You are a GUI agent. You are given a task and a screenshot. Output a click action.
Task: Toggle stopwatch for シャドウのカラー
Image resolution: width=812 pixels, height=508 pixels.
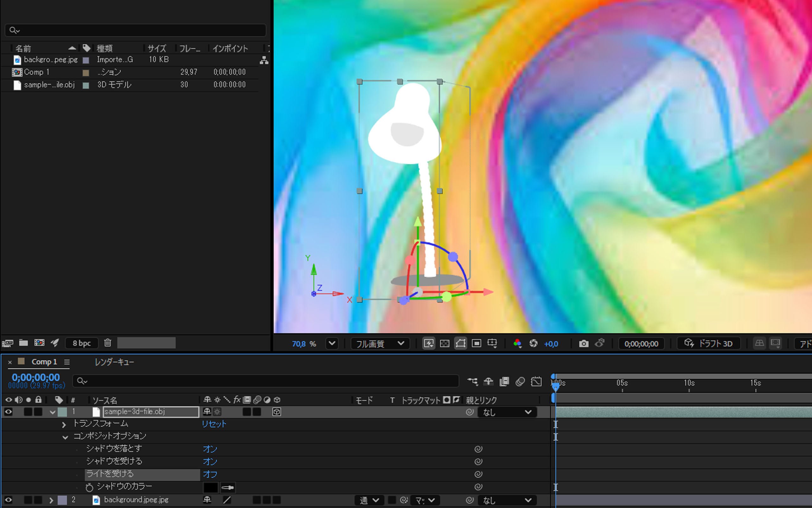tap(89, 487)
